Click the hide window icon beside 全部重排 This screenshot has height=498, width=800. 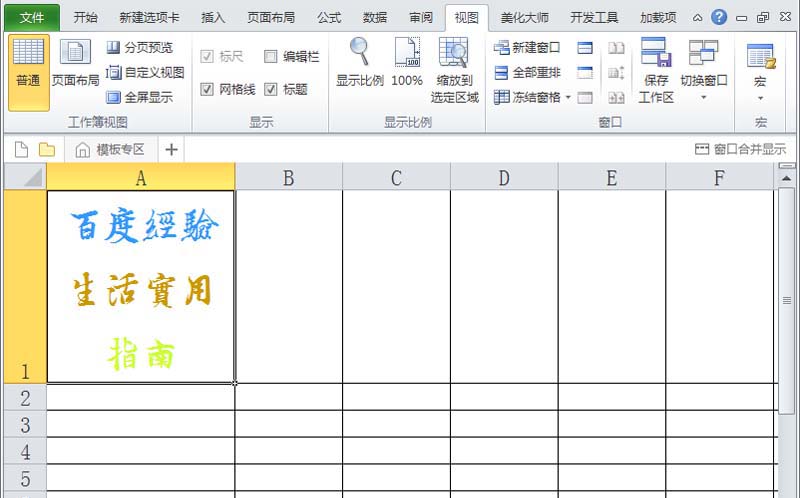585,72
